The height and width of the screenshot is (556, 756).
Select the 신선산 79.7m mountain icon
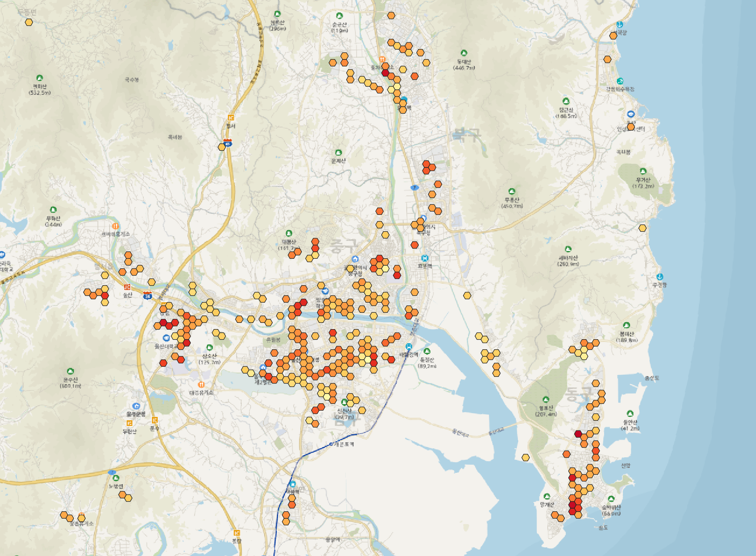(344, 402)
